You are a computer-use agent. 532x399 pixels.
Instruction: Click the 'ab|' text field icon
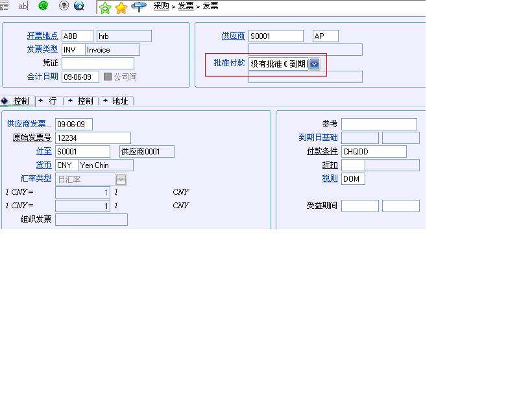tap(23, 6)
